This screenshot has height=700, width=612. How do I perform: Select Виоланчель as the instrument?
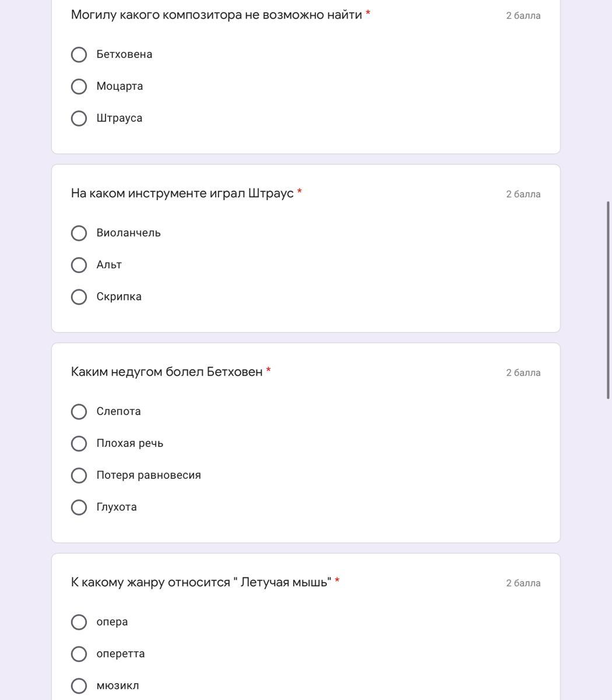tap(79, 233)
